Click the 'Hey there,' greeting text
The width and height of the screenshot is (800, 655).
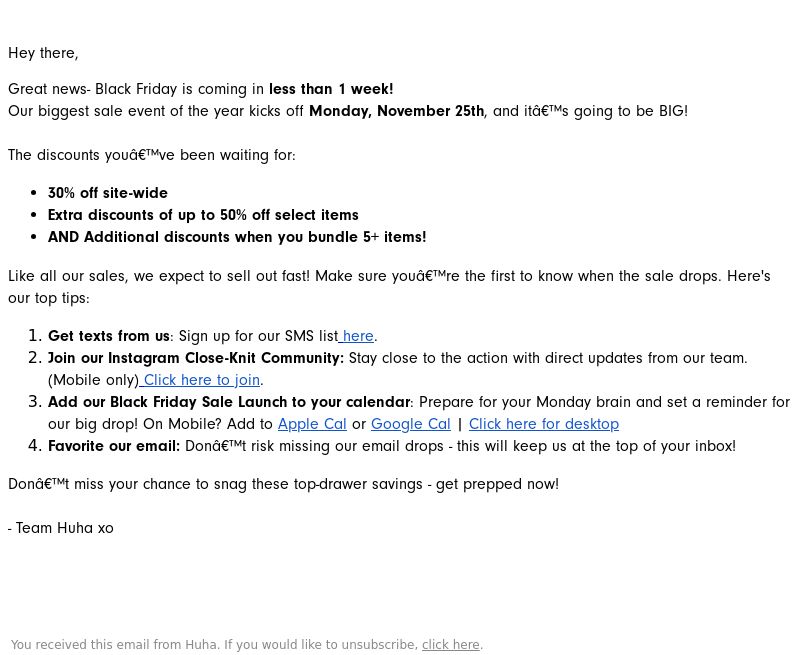[x=43, y=53]
